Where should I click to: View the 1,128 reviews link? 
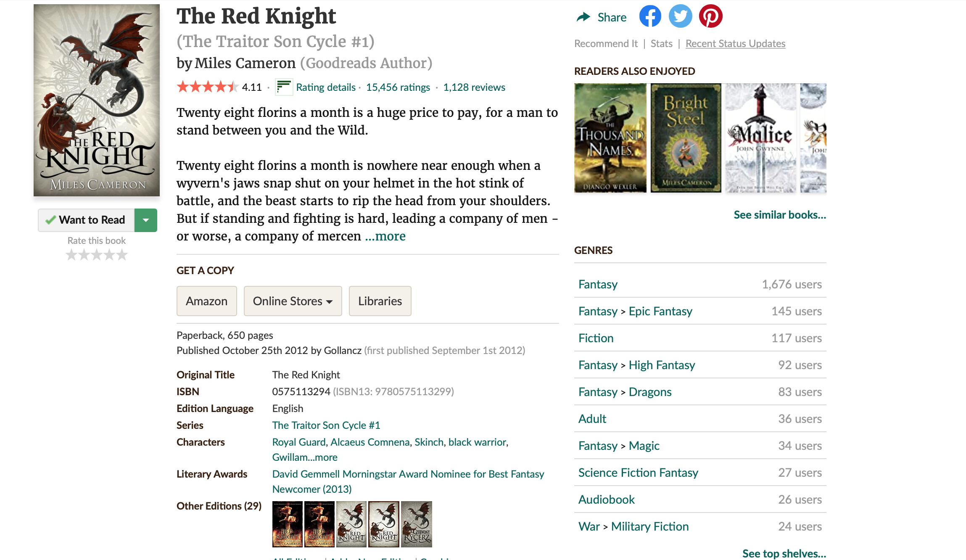tap(474, 87)
